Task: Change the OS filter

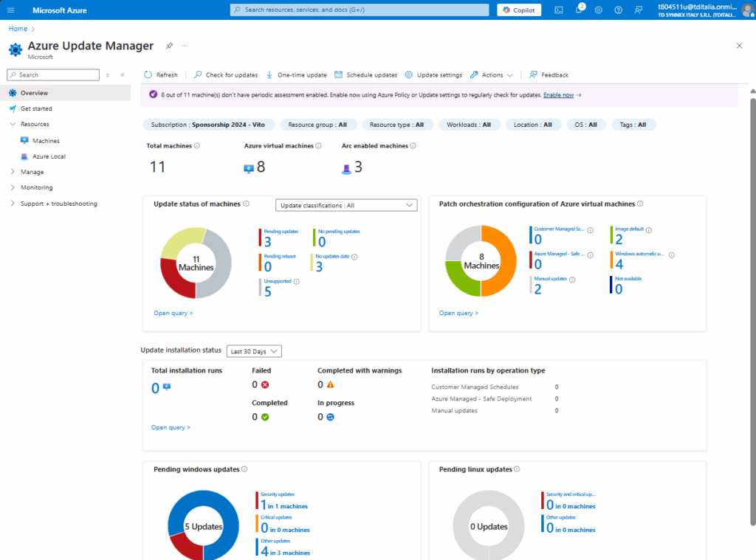Action: coord(585,125)
